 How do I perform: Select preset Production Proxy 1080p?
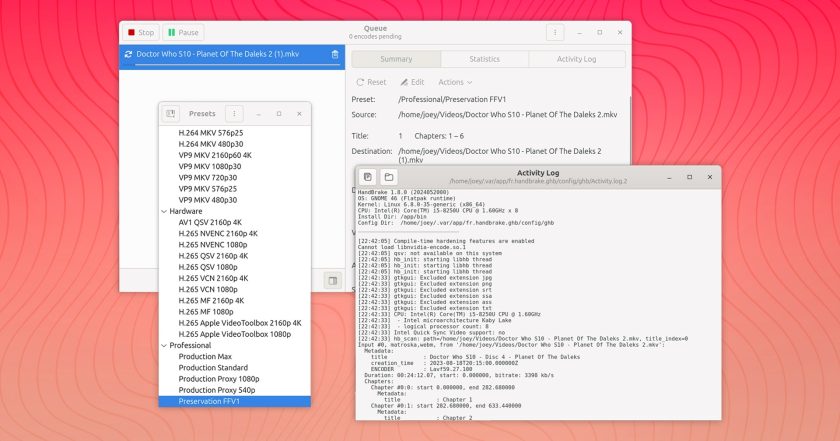(x=235, y=379)
